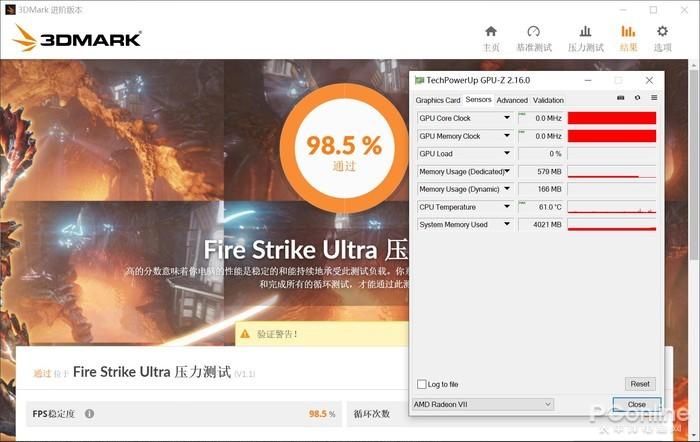
Task: Click the GPU-Z title bar app icon
Action: [419, 80]
